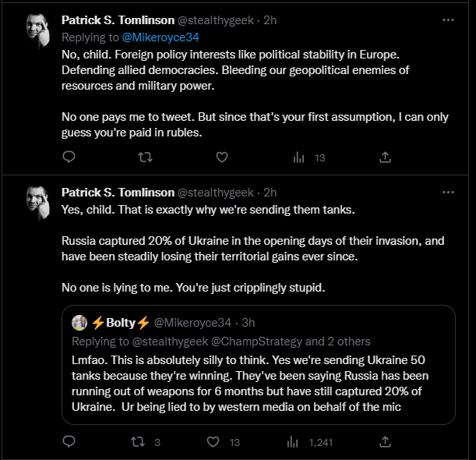Image resolution: width=476 pixels, height=460 pixels.
Task: Reply to the second tweet about tanks
Action: pyautogui.click(x=69, y=441)
